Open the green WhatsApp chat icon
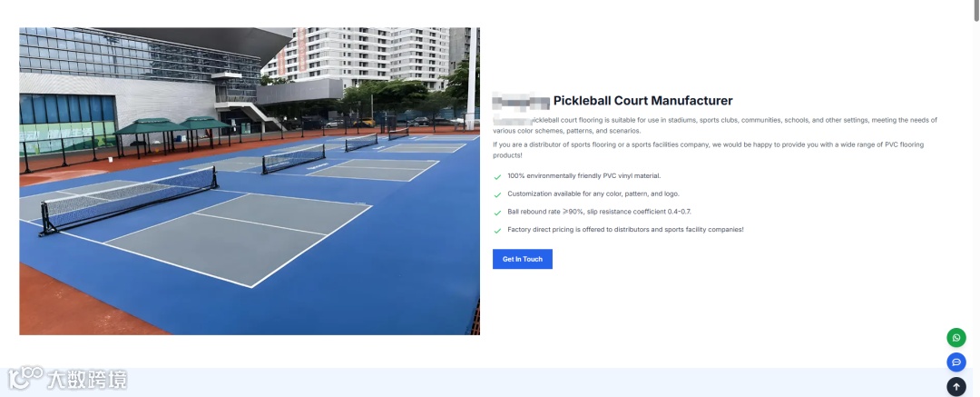The image size is (980, 397). [x=955, y=338]
